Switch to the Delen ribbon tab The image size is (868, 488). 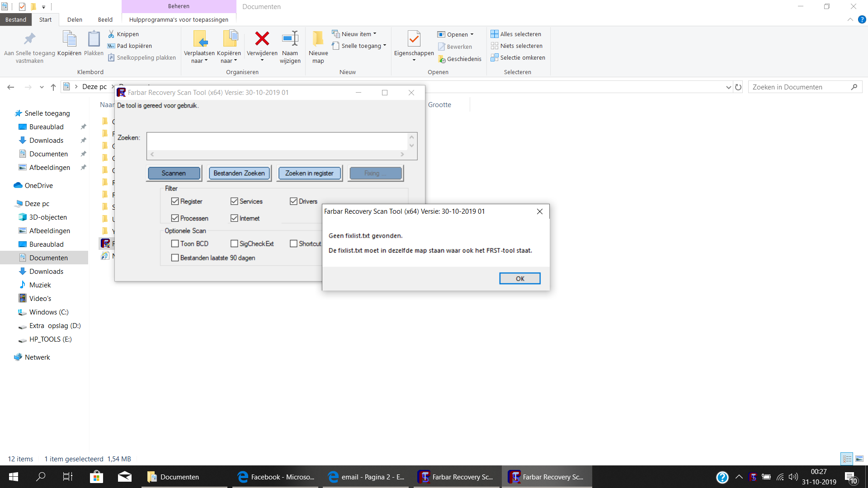point(75,19)
